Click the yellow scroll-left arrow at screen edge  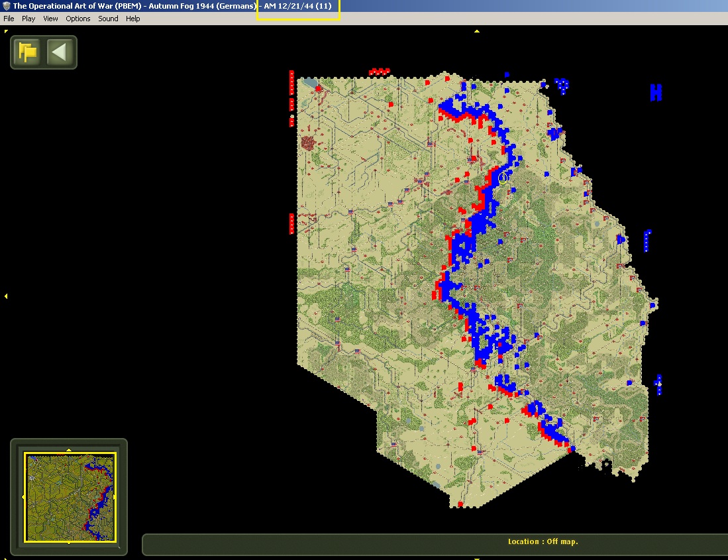pos(5,296)
